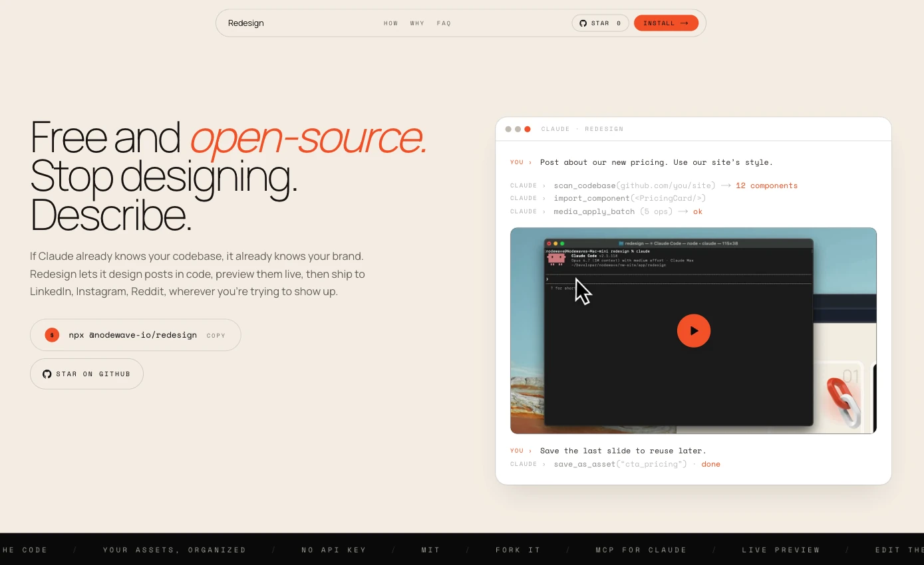Click the arrow icon in INSTALL button
This screenshot has width=924, height=565.
684,23
